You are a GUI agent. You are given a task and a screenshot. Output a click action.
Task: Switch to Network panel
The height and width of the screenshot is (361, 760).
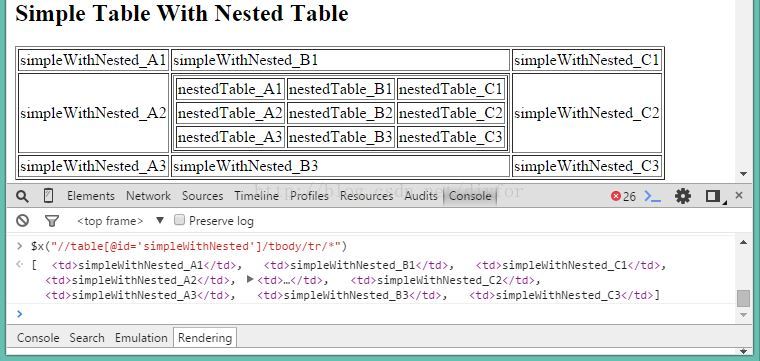[x=148, y=196]
